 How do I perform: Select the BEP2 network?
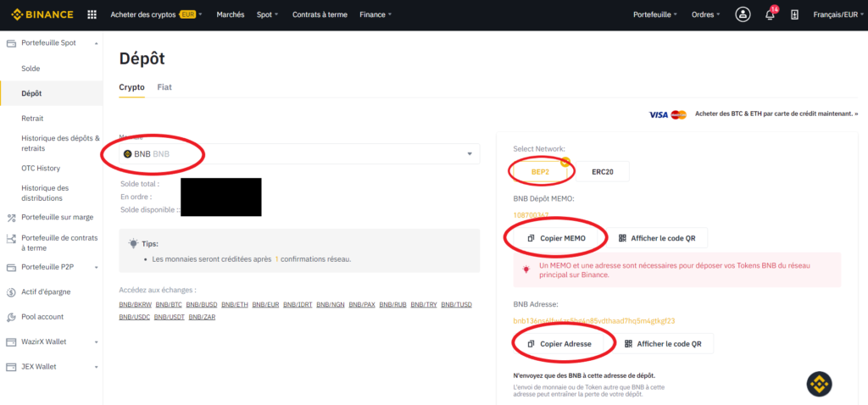pyautogui.click(x=540, y=171)
